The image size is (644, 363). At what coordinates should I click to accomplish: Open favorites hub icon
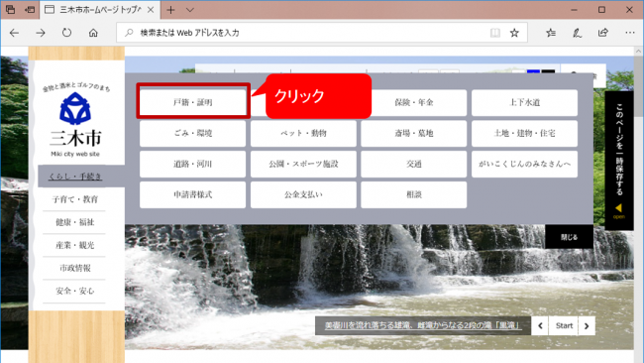coord(551,33)
